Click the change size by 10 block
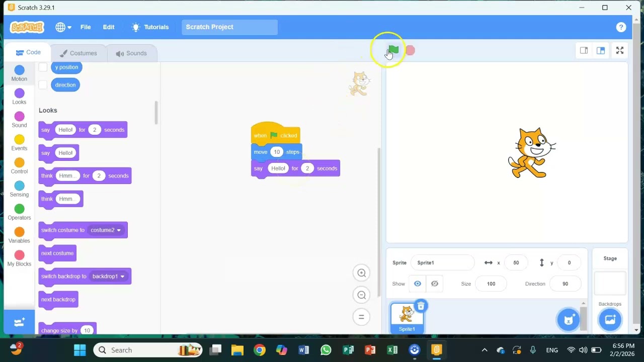 67,329
